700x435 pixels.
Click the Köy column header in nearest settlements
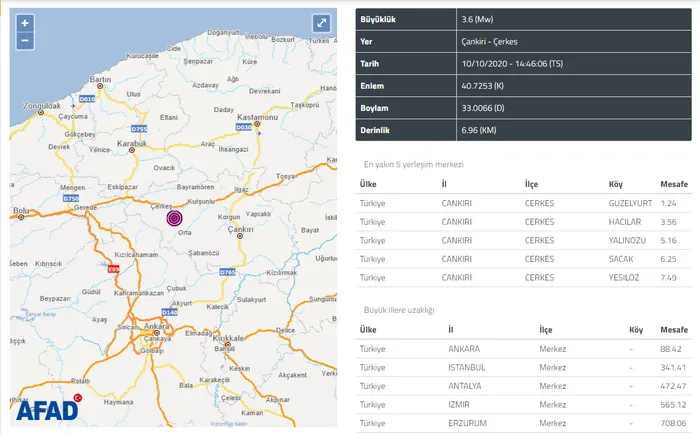(x=615, y=184)
